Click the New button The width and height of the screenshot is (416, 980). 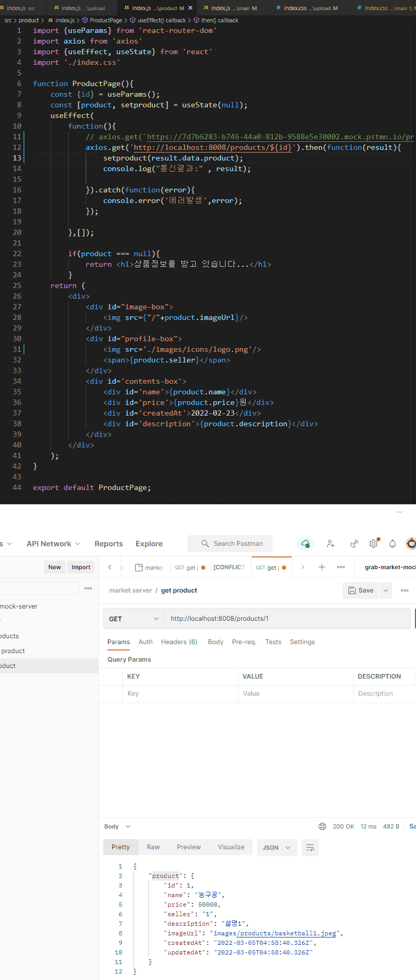(55, 567)
